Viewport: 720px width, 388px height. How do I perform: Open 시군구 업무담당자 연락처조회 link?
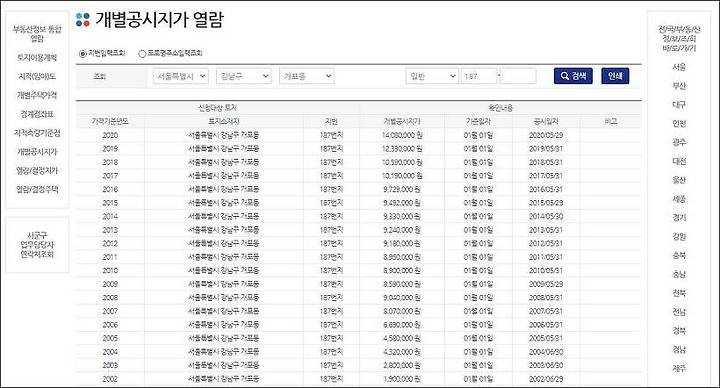[x=37, y=245]
